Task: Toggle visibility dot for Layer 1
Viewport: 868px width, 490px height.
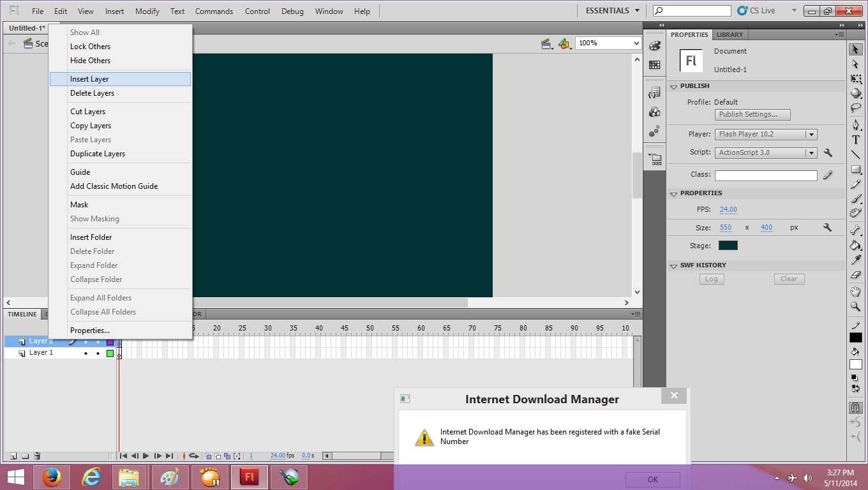Action: (86, 353)
